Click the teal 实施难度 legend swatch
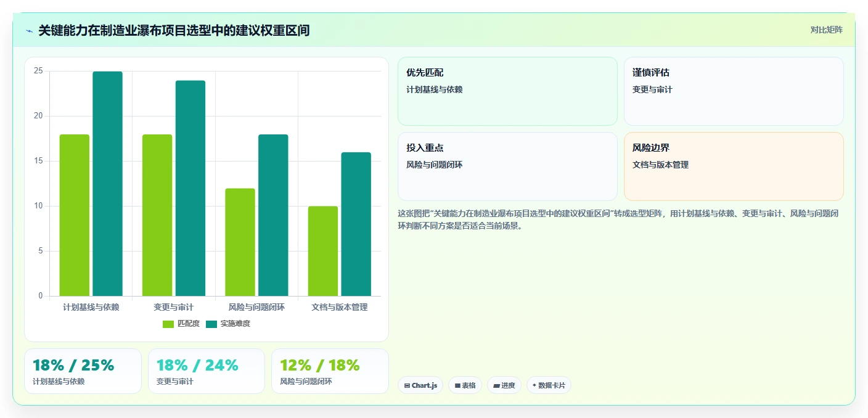The image size is (868, 418). click(211, 324)
